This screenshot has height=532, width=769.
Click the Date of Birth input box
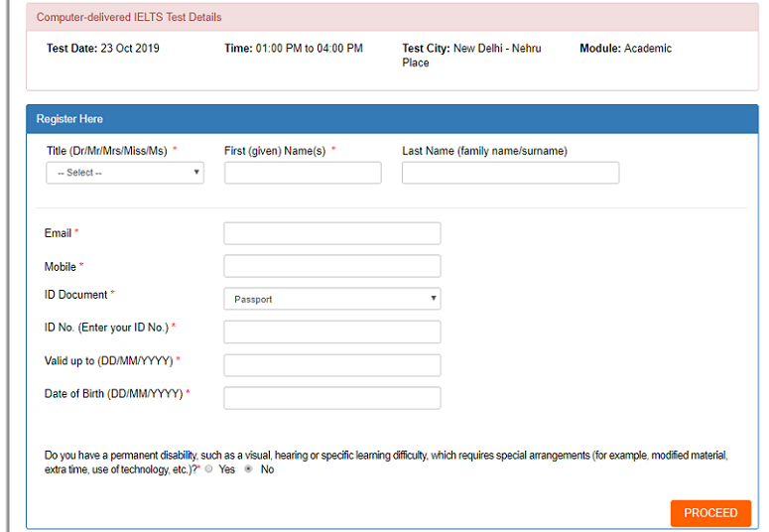point(331,398)
